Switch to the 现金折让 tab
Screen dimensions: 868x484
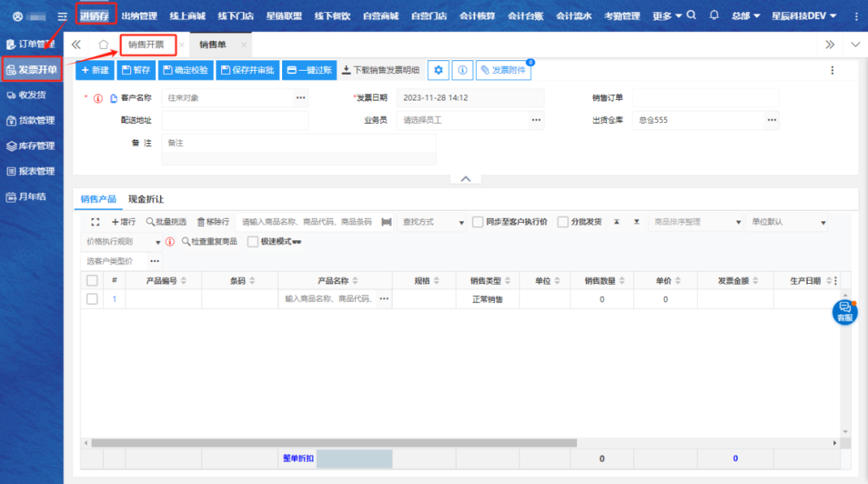point(145,199)
